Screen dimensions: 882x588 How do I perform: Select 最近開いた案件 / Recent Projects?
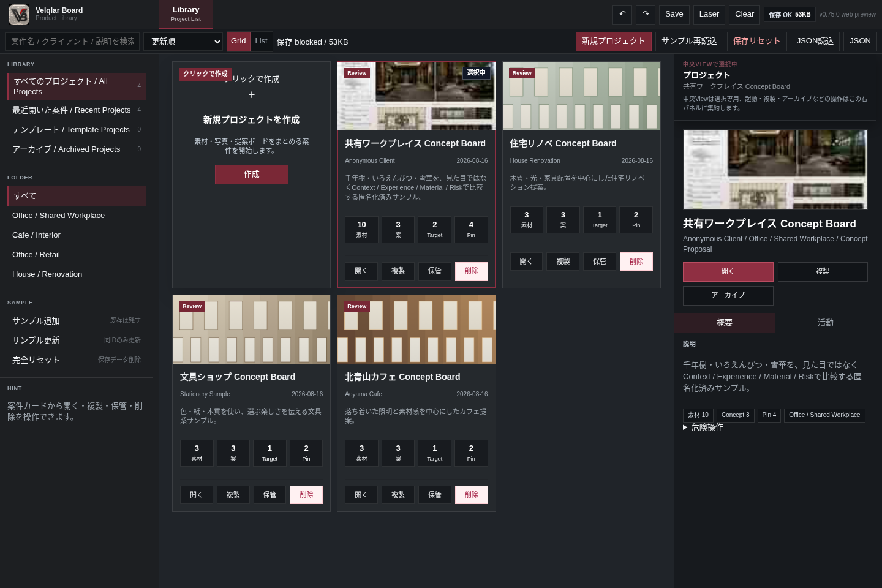pyautogui.click(x=77, y=110)
